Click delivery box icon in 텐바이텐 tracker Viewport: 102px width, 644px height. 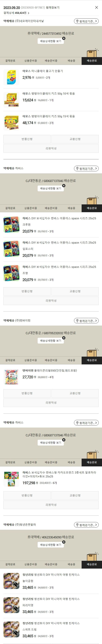click(x=92, y=353)
